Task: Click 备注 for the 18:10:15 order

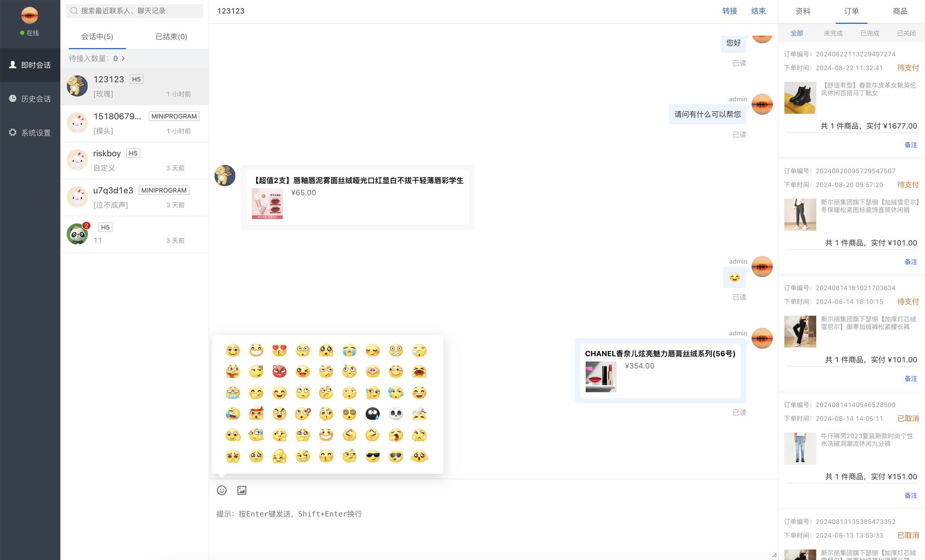Action: [x=911, y=378]
